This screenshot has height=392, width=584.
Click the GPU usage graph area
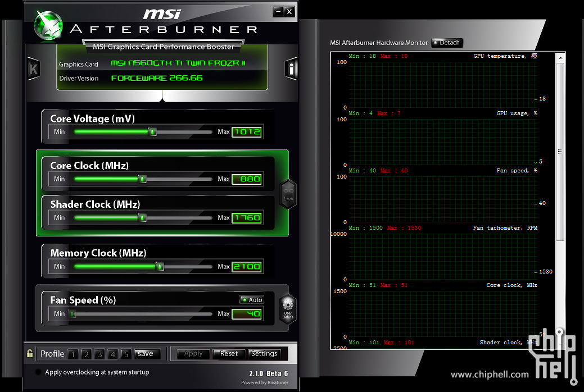(x=443, y=142)
